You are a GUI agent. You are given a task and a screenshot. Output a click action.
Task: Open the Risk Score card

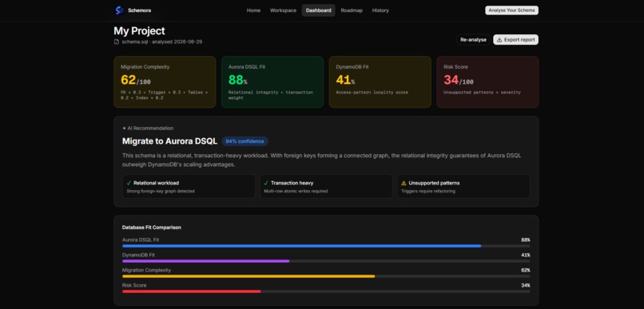(x=487, y=82)
